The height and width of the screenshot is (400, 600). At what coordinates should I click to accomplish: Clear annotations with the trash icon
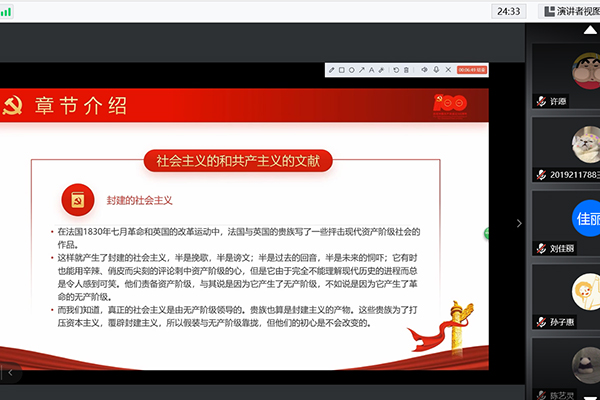(406, 70)
